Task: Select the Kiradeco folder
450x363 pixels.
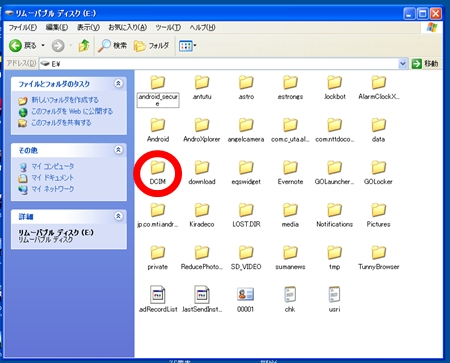Action: click(202, 215)
